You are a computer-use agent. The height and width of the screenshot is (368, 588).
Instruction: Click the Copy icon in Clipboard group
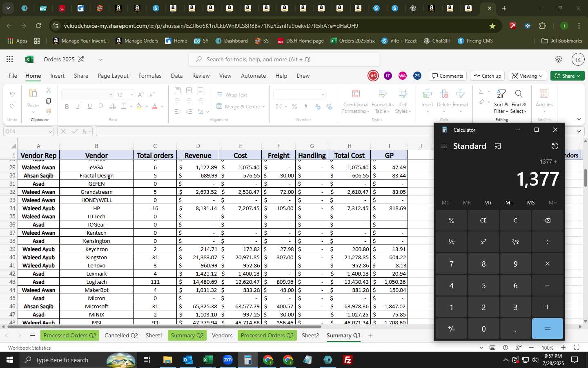click(x=48, y=101)
